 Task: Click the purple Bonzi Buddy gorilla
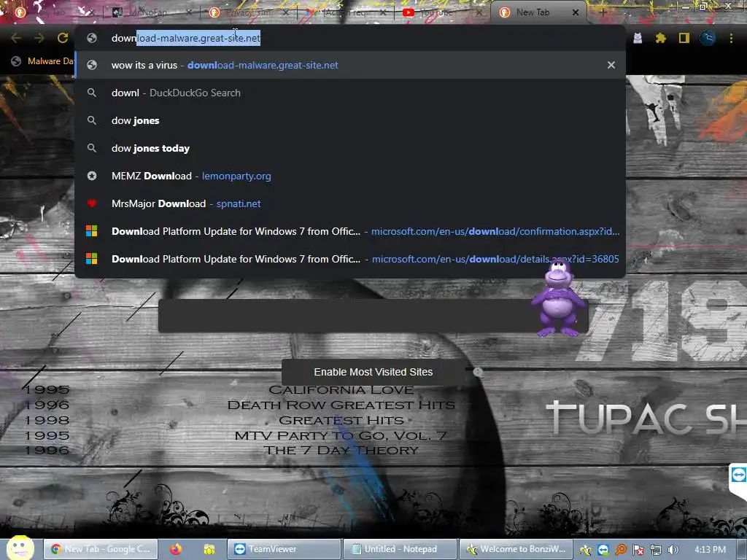558,298
